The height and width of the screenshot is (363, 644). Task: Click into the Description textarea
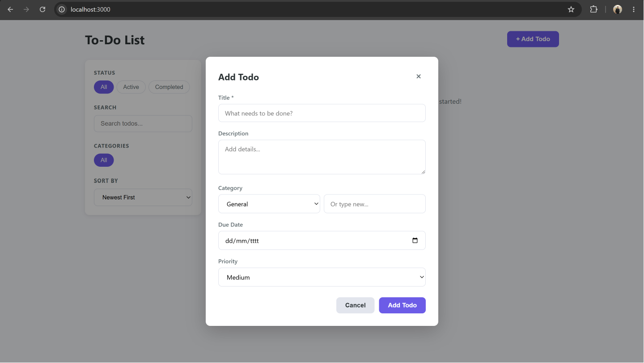coord(322,157)
